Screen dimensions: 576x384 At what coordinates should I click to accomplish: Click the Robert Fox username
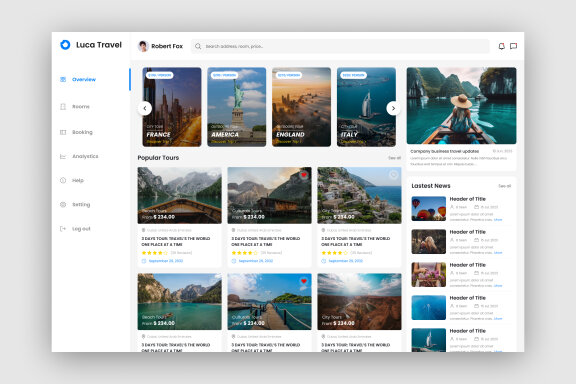(x=167, y=46)
